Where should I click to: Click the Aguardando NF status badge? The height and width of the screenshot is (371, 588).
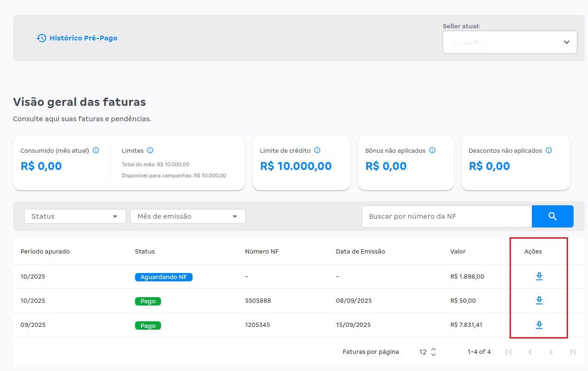(163, 277)
